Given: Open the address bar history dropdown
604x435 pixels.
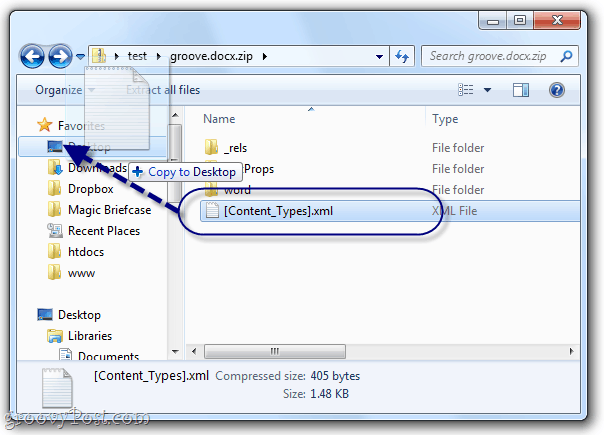Looking at the screenshot, I should click(379, 57).
